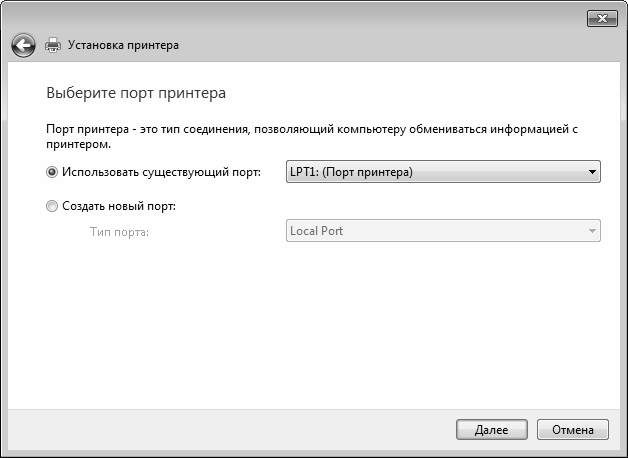This screenshot has width=628, height=458.
Task: Close the printer setup window
Action: point(600,20)
